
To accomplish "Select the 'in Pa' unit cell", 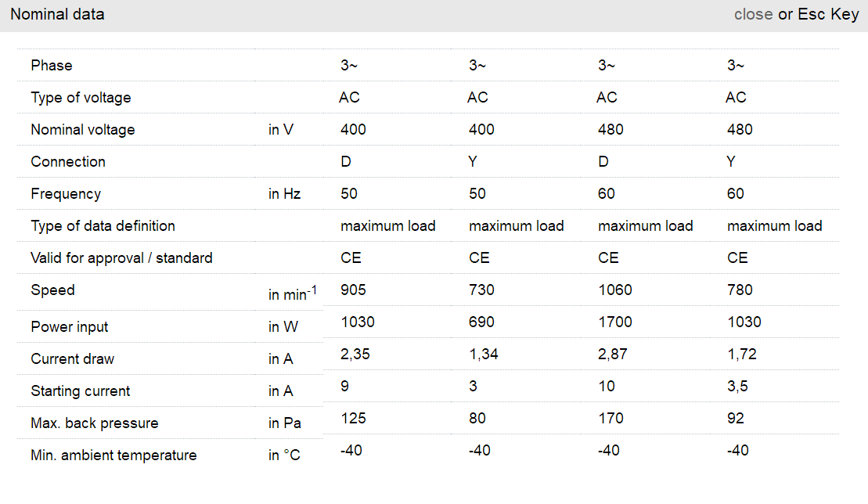I will [x=284, y=423].
